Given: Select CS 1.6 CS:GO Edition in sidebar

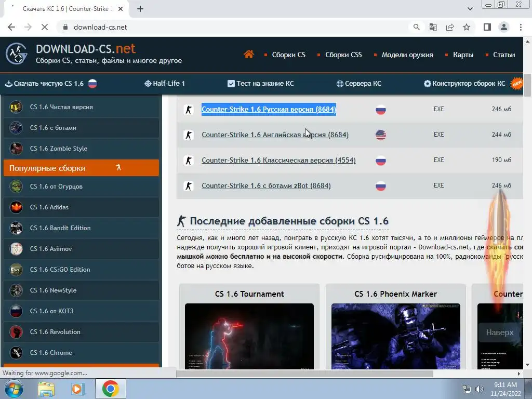Looking at the screenshot, I should (x=81, y=270).
